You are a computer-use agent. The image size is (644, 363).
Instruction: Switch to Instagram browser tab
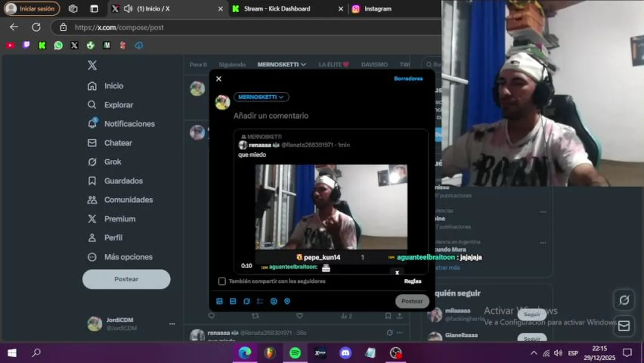[378, 9]
